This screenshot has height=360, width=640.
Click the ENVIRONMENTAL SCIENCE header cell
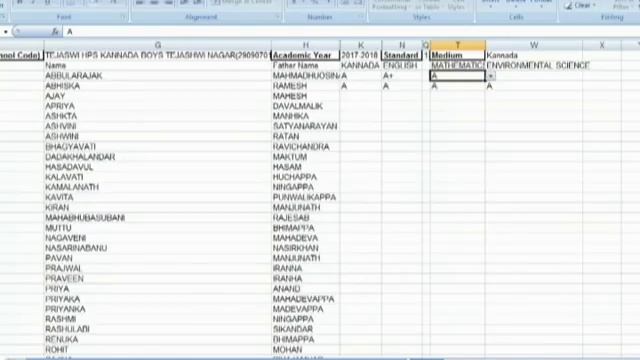pos(534,65)
